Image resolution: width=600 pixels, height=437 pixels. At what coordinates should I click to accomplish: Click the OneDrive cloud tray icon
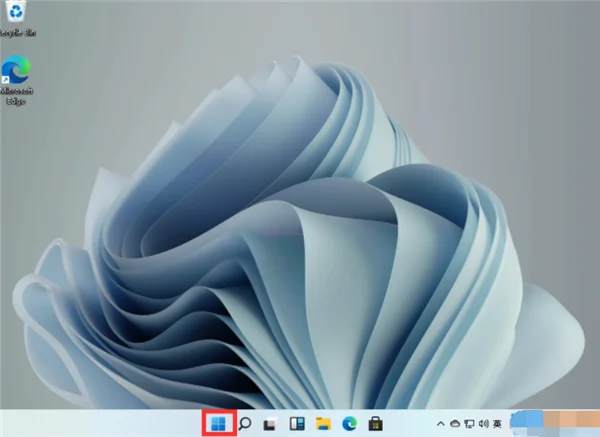pyautogui.click(x=455, y=424)
